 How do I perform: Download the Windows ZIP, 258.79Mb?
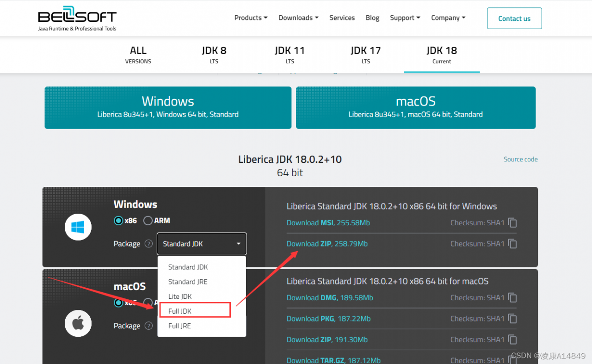(327, 244)
